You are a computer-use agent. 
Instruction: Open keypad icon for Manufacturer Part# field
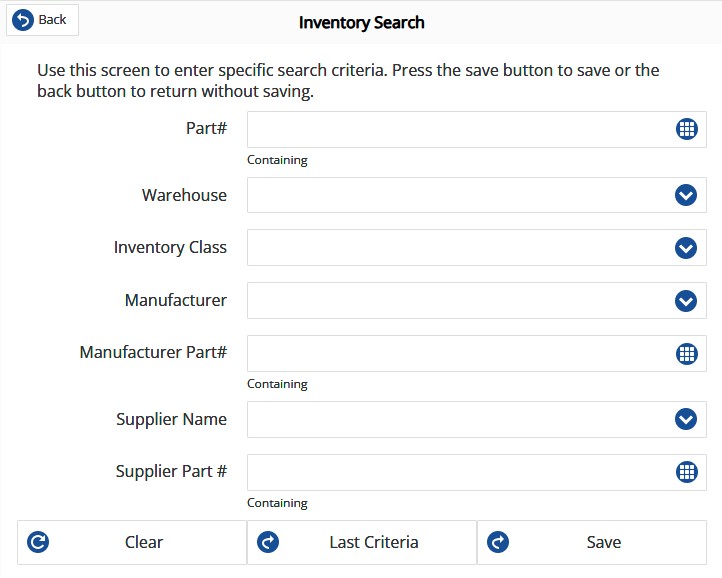point(686,353)
